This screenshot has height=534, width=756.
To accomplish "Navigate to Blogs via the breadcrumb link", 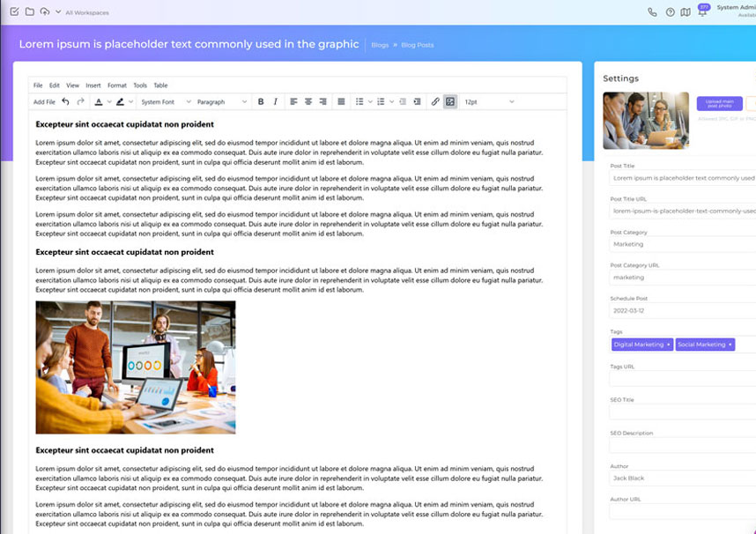I will (378, 43).
